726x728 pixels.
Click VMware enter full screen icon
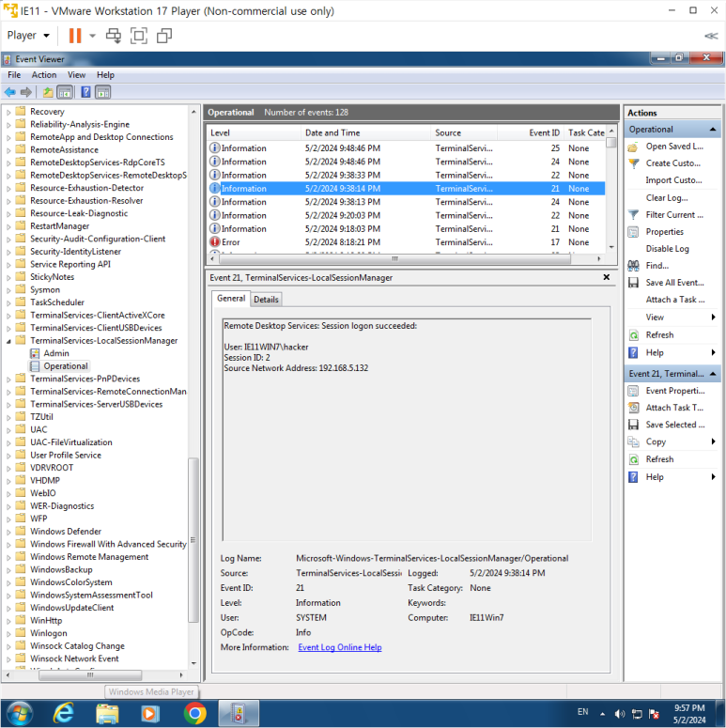[x=138, y=36]
